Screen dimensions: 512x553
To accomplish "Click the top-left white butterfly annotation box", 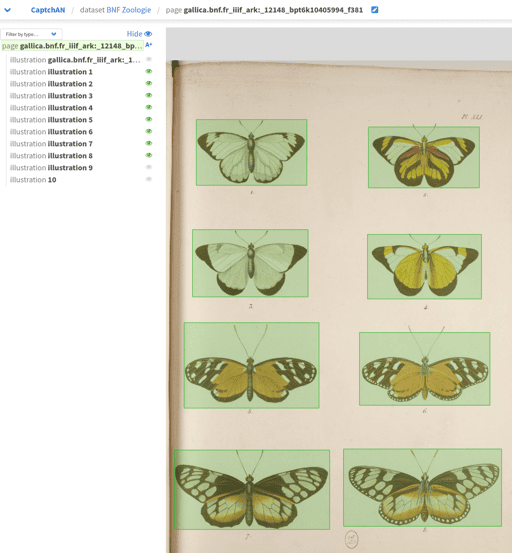I will tap(251, 152).
